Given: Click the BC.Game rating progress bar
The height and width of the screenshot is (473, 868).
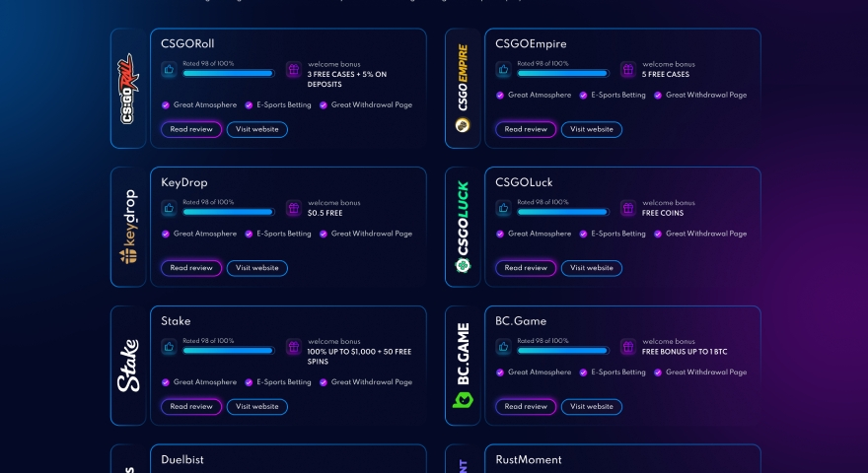Looking at the screenshot, I should (x=563, y=350).
